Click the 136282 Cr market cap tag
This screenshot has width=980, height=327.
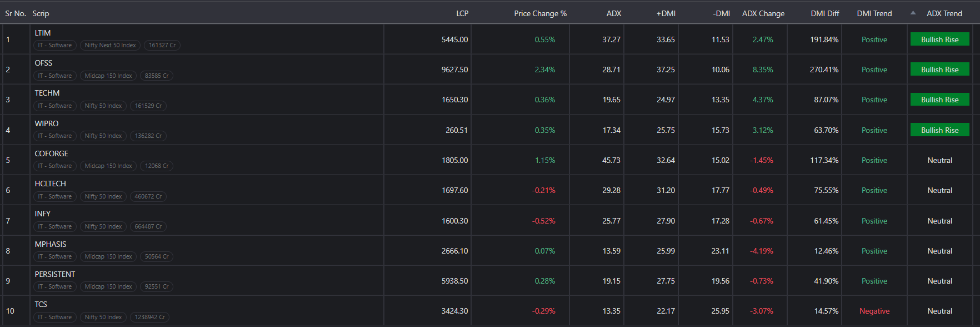click(x=148, y=136)
